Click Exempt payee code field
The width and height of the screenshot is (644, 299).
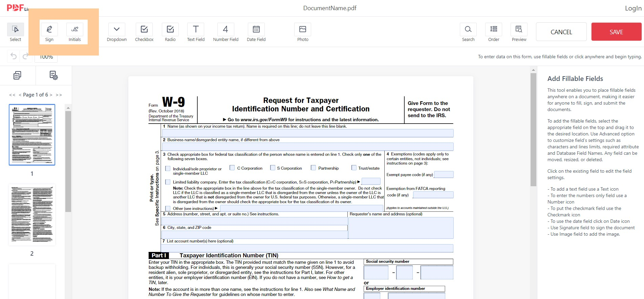tap(444, 174)
